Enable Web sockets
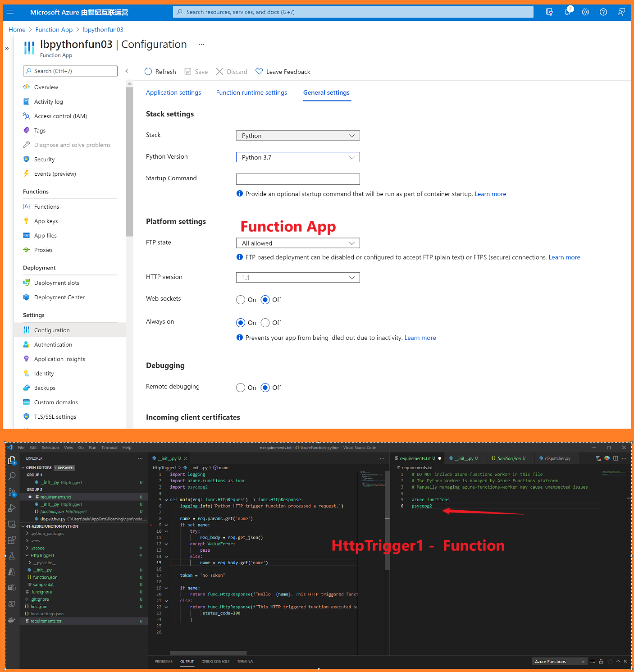 point(241,299)
